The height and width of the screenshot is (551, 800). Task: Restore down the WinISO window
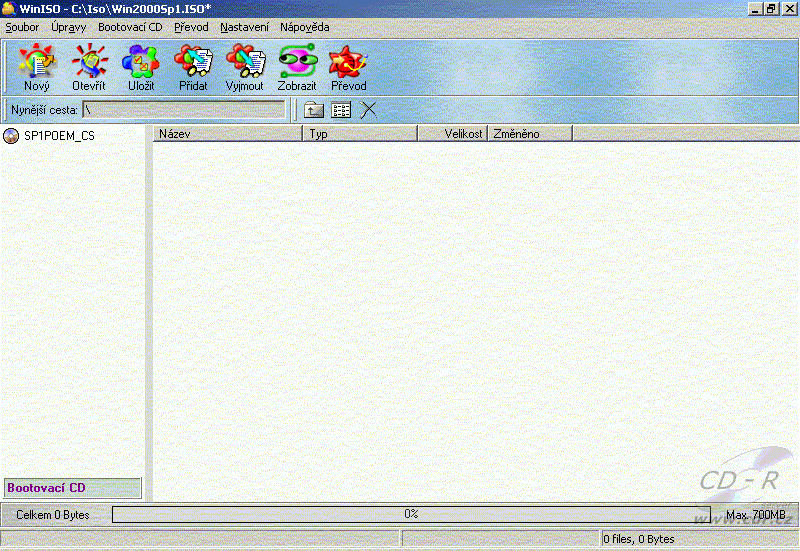pyautogui.click(x=771, y=9)
